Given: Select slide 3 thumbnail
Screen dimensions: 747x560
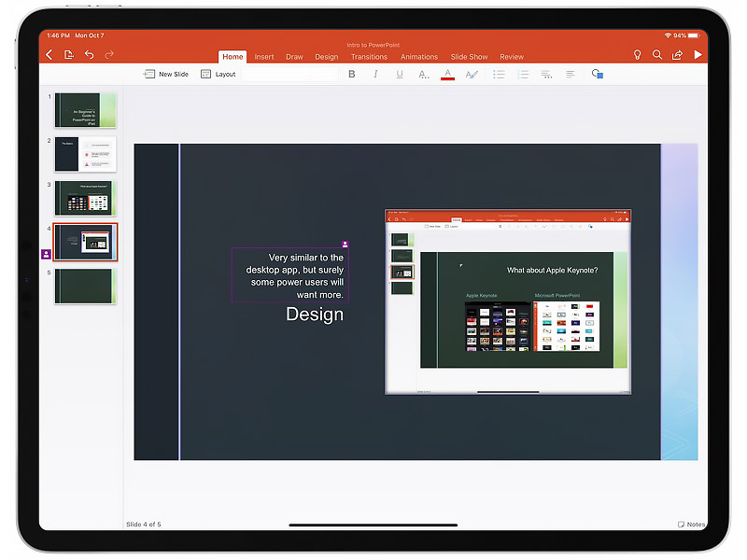Looking at the screenshot, I should coord(85,198).
